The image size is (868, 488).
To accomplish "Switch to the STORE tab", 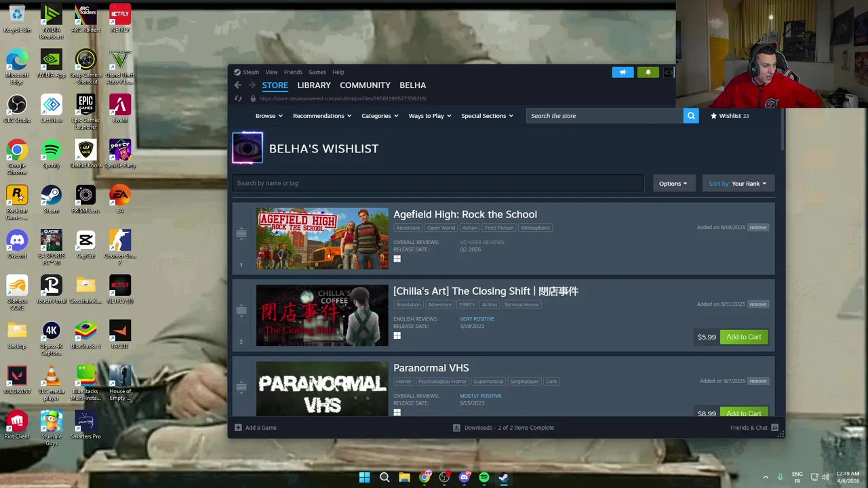I will click(275, 85).
